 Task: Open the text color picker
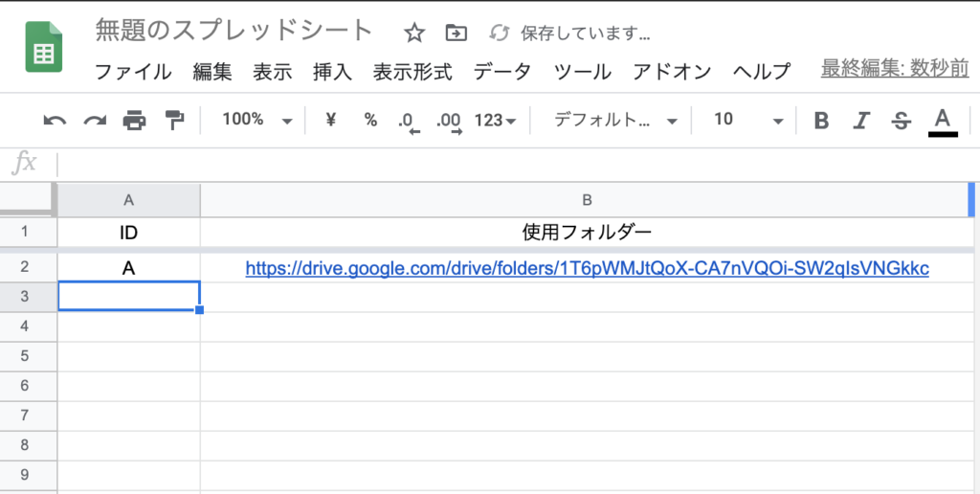click(x=942, y=120)
